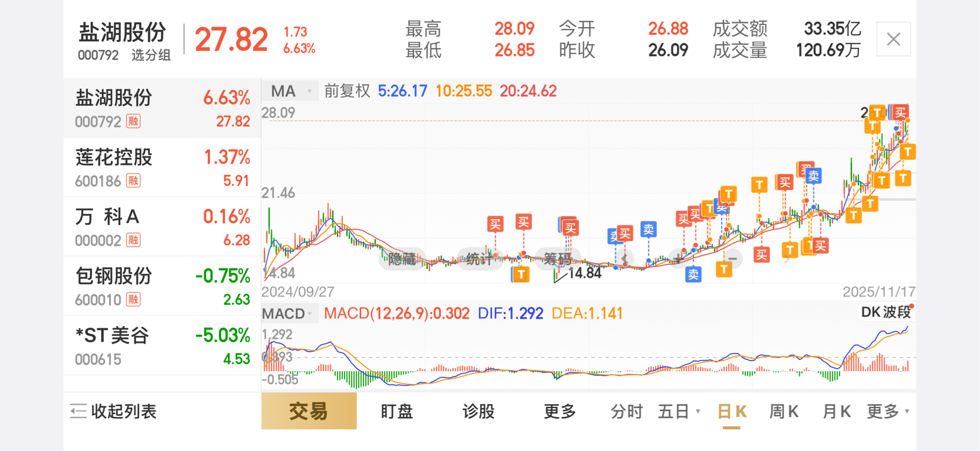Click 莲花控股's 1.37% change
Viewport: 980px width, 451px height.
tap(227, 157)
